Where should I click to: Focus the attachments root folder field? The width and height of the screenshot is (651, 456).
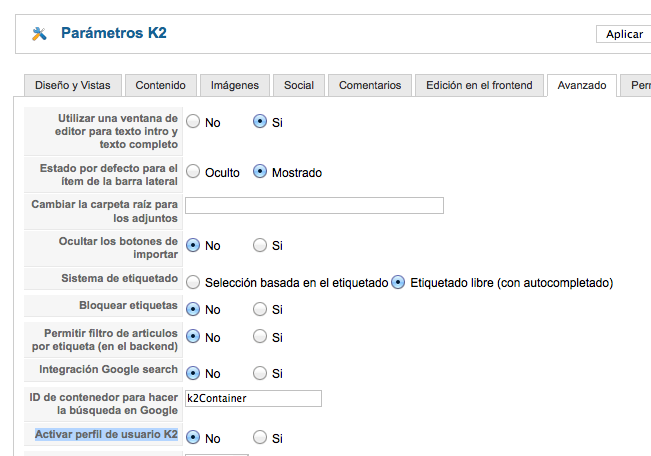pos(314,206)
